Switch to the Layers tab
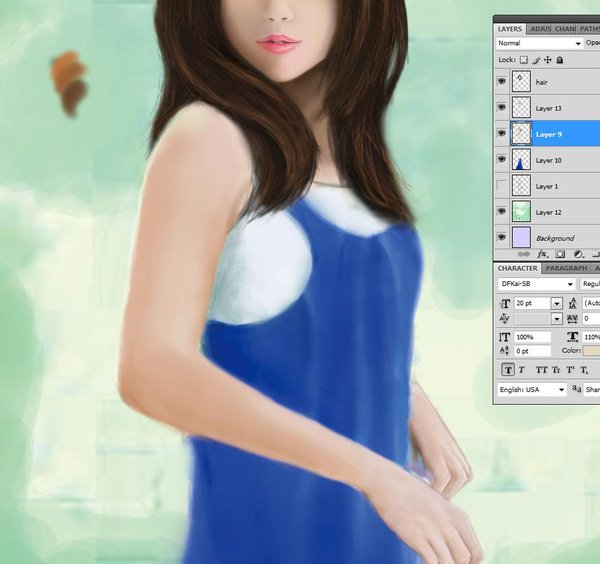 510,29
